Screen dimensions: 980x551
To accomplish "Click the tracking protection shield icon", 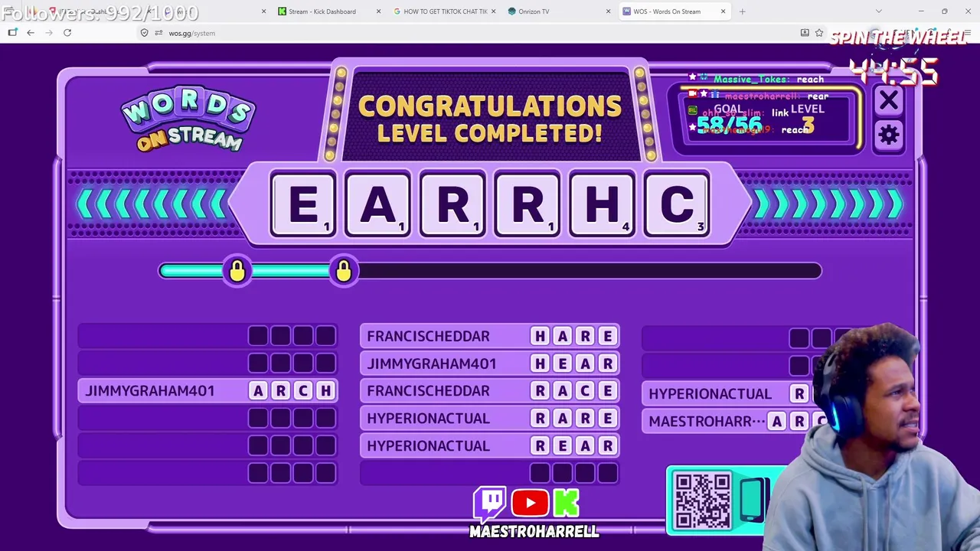I will 145,33.
